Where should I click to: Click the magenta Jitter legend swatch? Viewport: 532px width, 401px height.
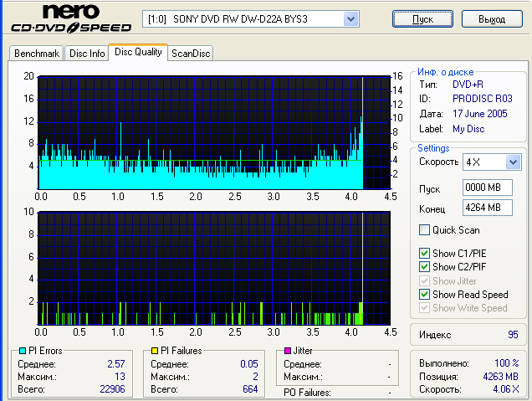tap(287, 352)
